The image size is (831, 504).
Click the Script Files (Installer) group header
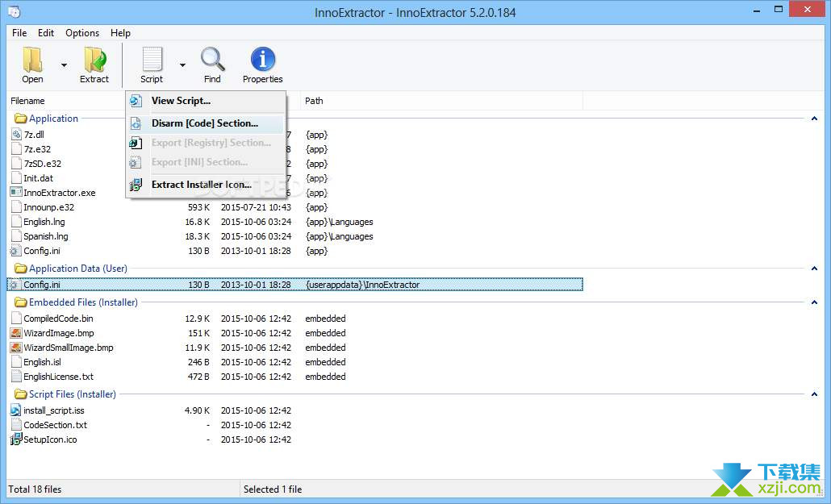coord(72,394)
